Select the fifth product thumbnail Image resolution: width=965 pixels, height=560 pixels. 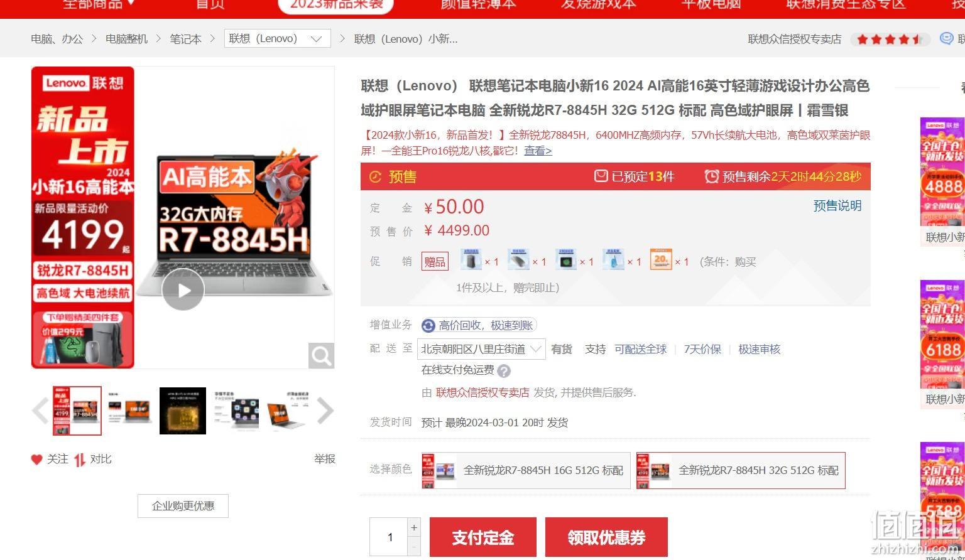(288, 411)
